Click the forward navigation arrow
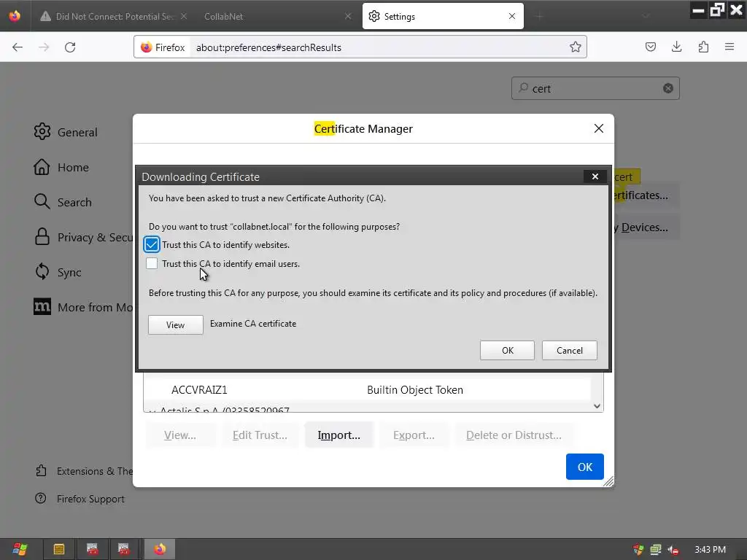The image size is (747, 560). click(44, 47)
